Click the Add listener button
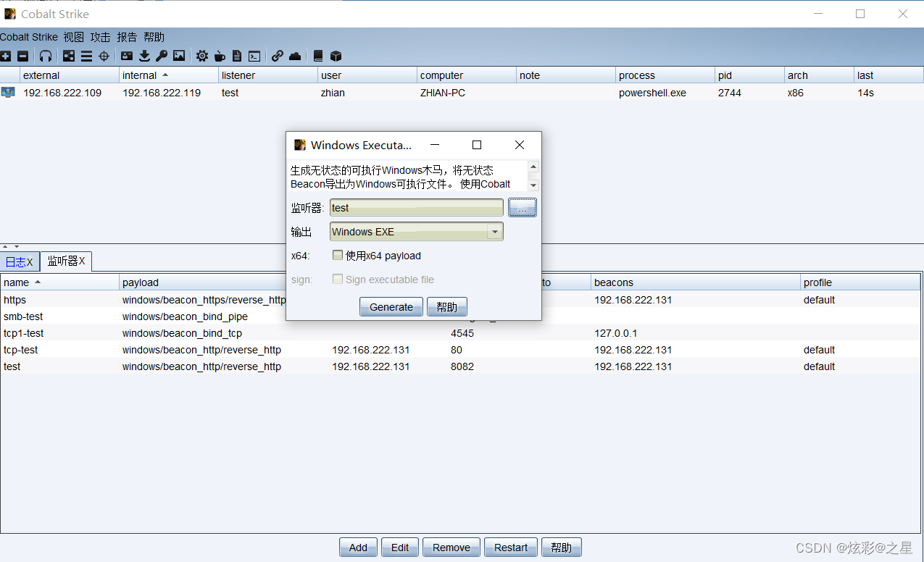 (x=358, y=548)
